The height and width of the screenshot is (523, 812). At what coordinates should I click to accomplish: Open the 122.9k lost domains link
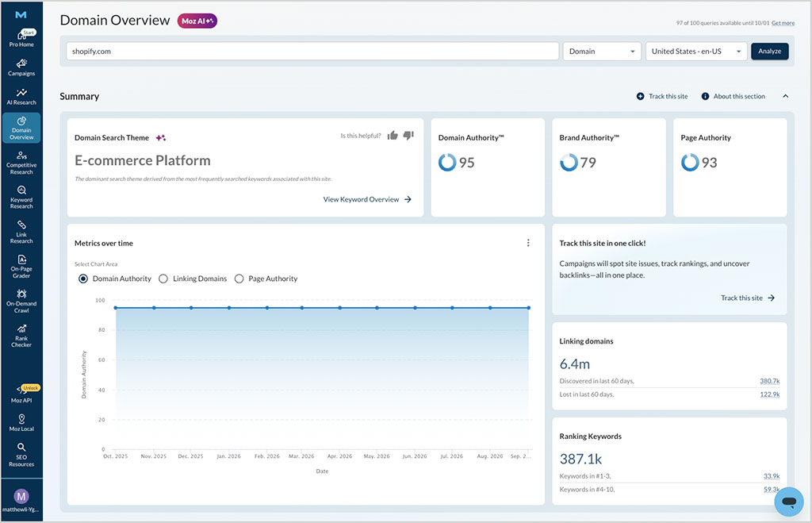tap(769, 394)
